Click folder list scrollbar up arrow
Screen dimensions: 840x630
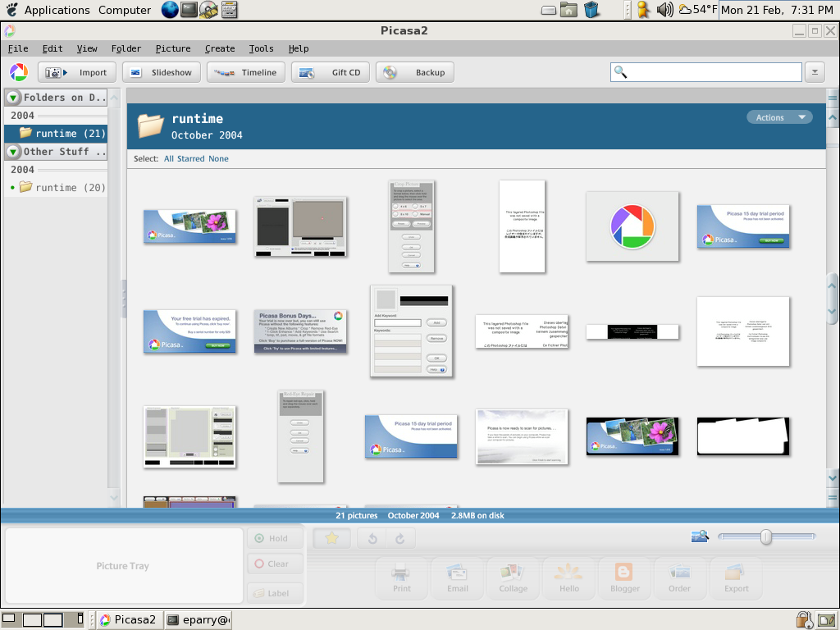tap(114, 98)
